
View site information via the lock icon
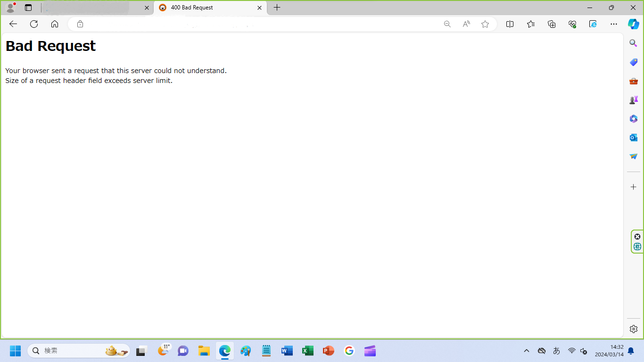(80, 24)
